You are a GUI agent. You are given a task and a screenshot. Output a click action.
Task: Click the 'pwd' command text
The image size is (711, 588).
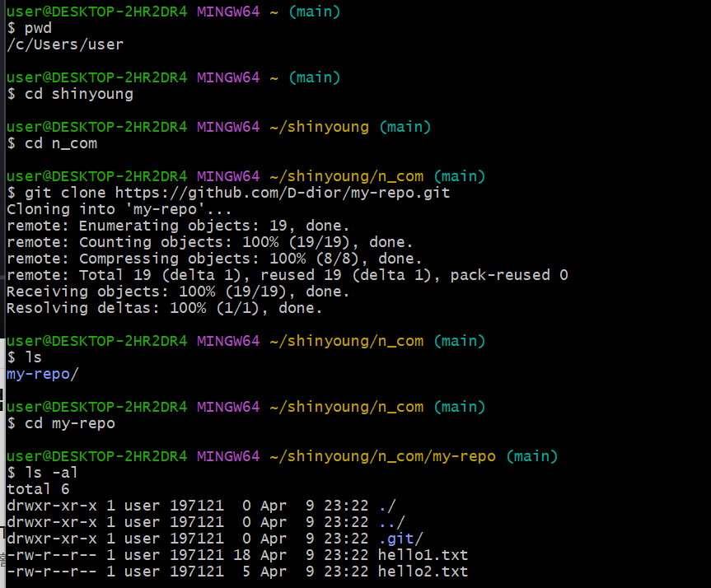tap(38, 28)
